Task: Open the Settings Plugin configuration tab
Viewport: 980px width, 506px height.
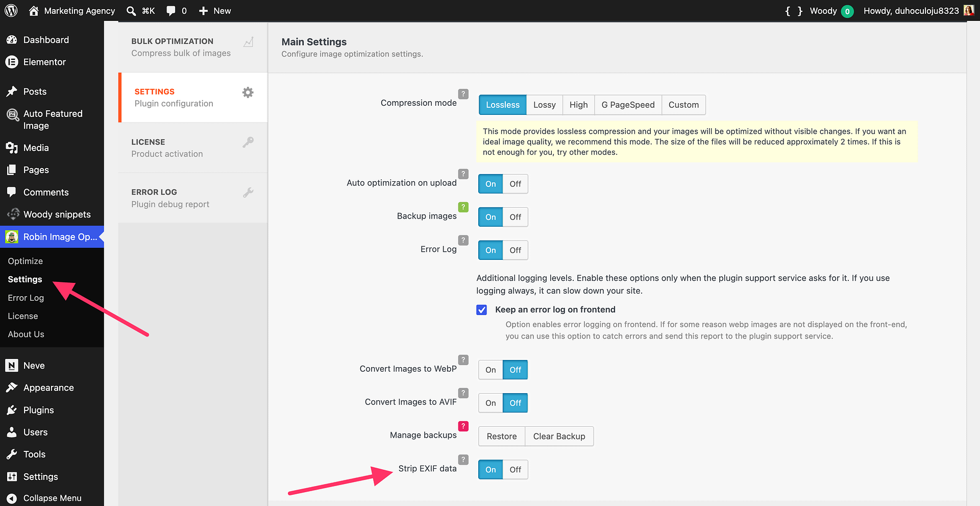Action: (x=193, y=98)
